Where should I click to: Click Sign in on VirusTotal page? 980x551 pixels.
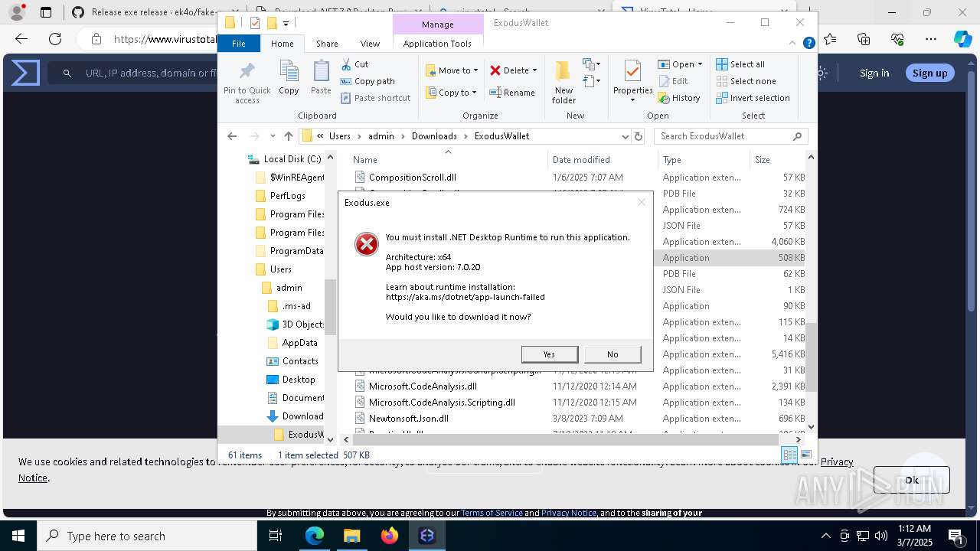pyautogui.click(x=874, y=73)
